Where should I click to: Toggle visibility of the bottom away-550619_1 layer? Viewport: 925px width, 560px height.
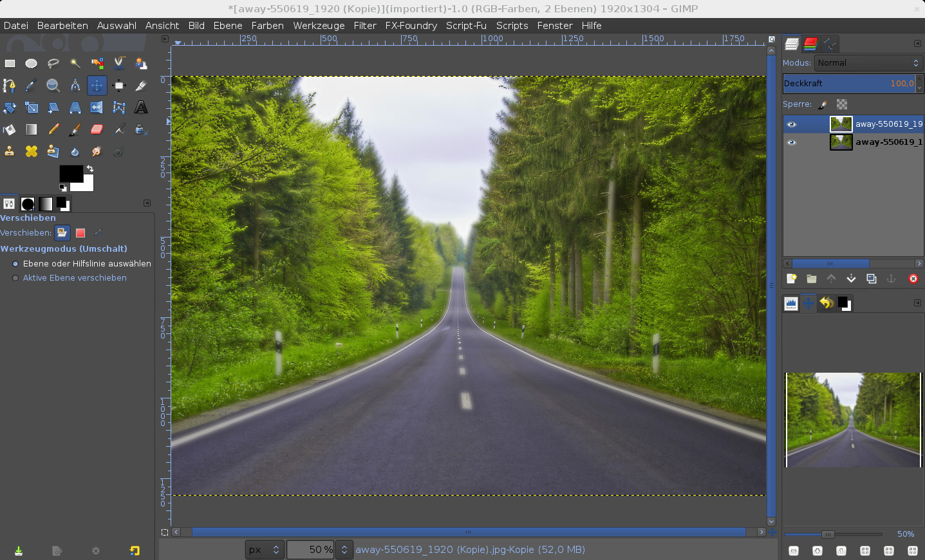[x=792, y=142]
